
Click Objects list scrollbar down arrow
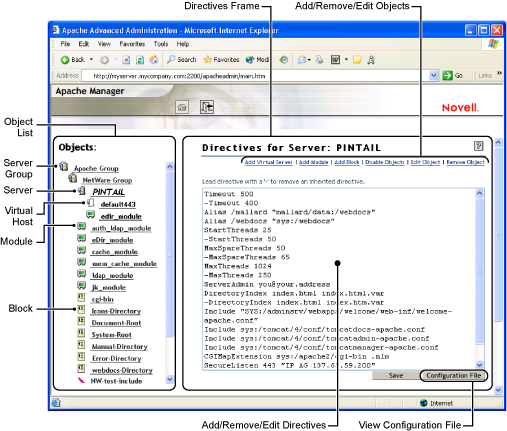(x=170, y=379)
